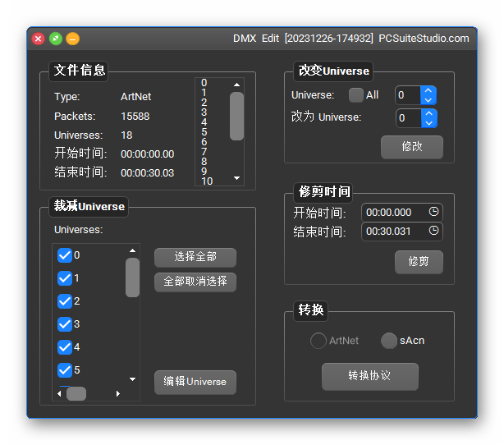The image size is (504, 445).
Task: Select the sAcn radio option
Action: (x=389, y=341)
